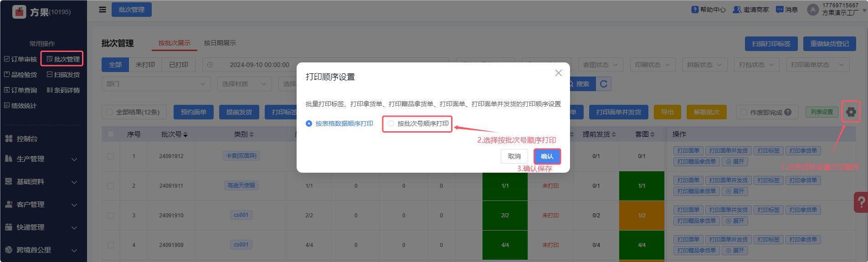Open the 拼版状态 dropdown

(x=704, y=65)
